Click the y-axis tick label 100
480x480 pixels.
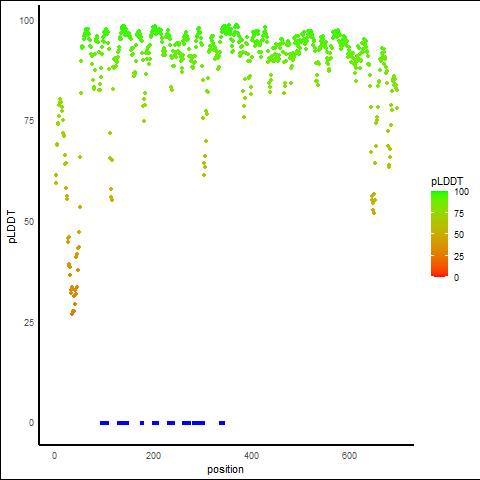pos(27,21)
